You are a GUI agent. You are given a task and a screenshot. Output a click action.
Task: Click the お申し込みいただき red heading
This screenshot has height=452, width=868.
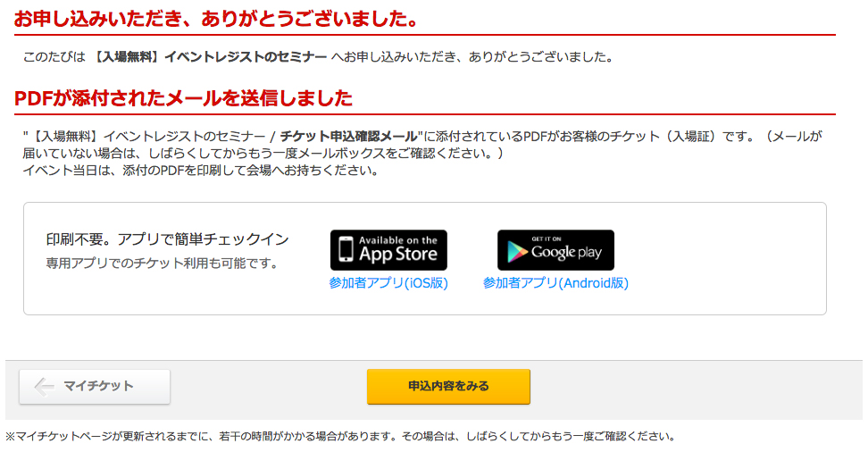(x=216, y=19)
